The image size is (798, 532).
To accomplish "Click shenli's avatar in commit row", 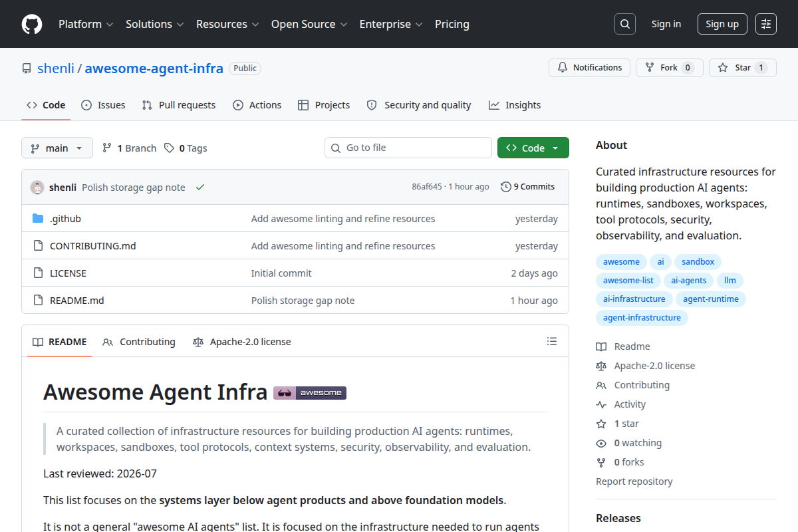I will [x=37, y=187].
